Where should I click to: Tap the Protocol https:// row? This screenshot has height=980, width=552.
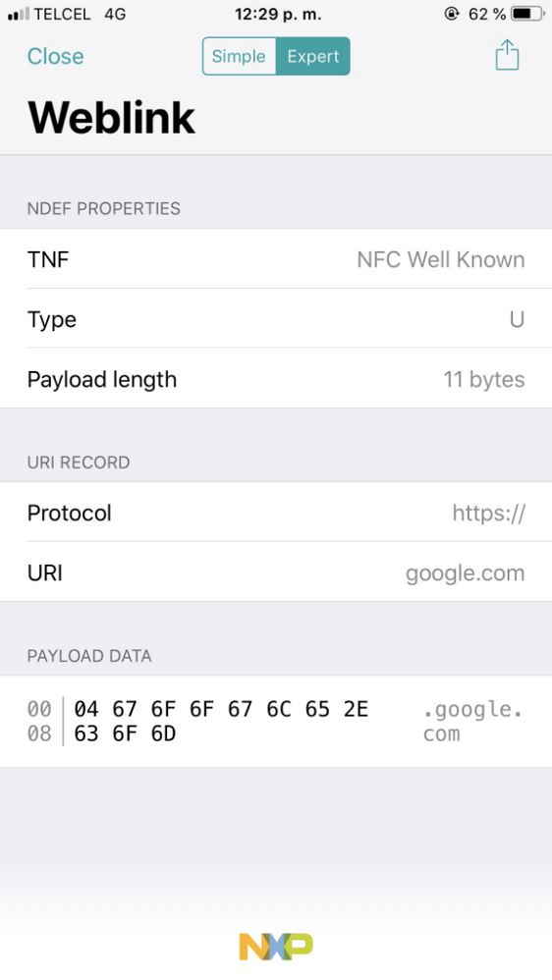(276, 513)
